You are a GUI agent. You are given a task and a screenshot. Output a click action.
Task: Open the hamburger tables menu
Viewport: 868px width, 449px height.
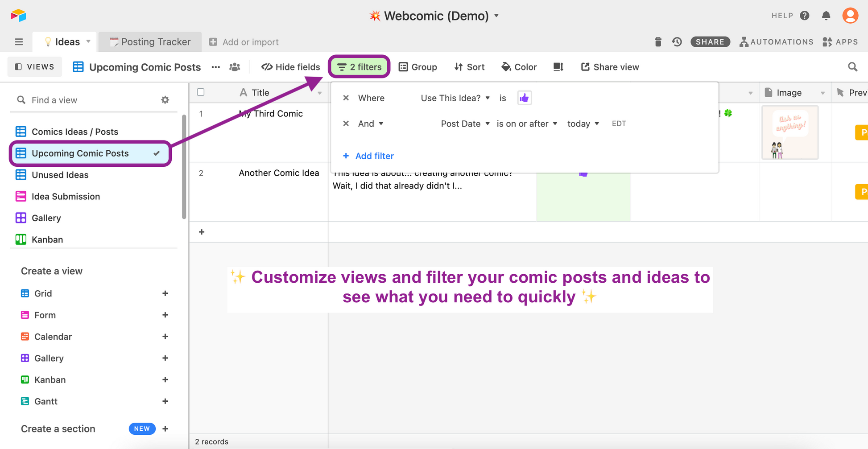19,42
